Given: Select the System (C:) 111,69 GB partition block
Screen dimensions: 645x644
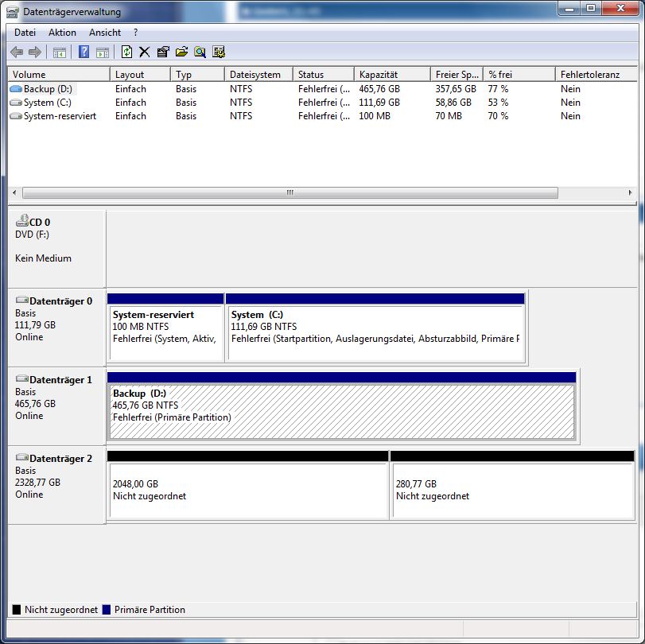Looking at the screenshot, I should [x=375, y=328].
